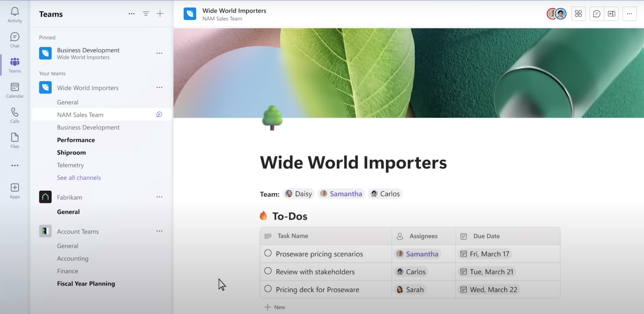Open channel conversation from the header

coord(597,14)
